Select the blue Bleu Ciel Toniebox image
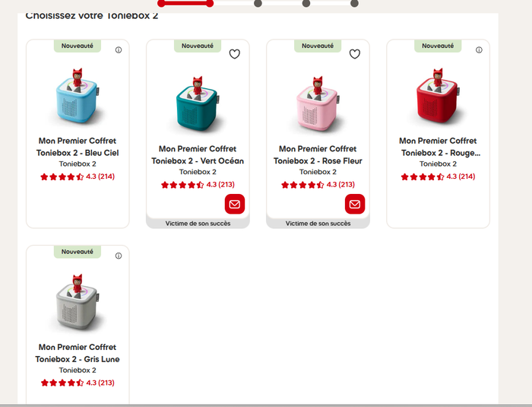Viewport: 532px width, 407px height. tap(78, 96)
